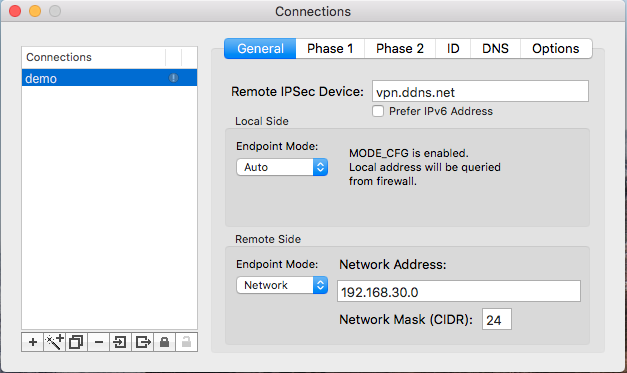The width and height of the screenshot is (627, 373).
Task: Click the Network Address input field
Action: coord(459,291)
